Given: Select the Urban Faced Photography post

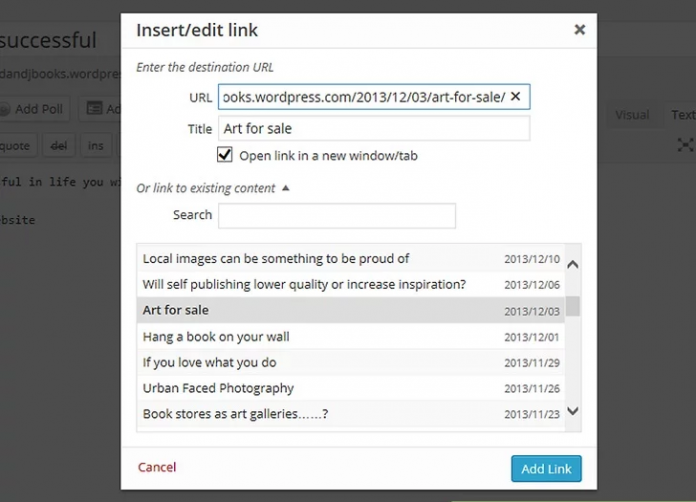Looking at the screenshot, I should pos(218,388).
